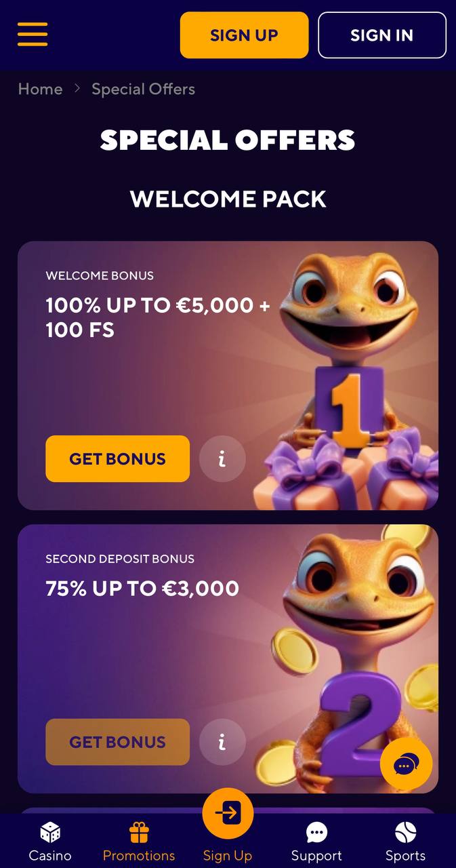
Task: Tap the Casino dice icon
Action: (x=50, y=831)
